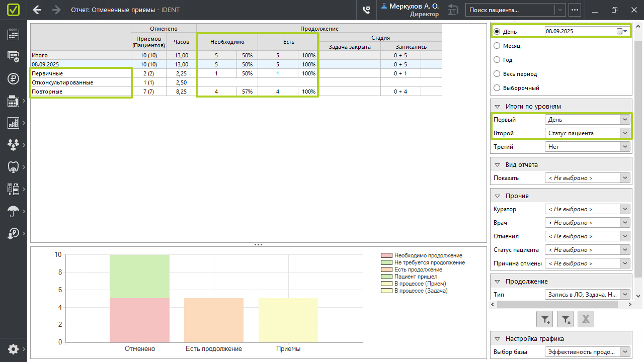
Task: Click the add filter funnel button
Action: [545, 319]
